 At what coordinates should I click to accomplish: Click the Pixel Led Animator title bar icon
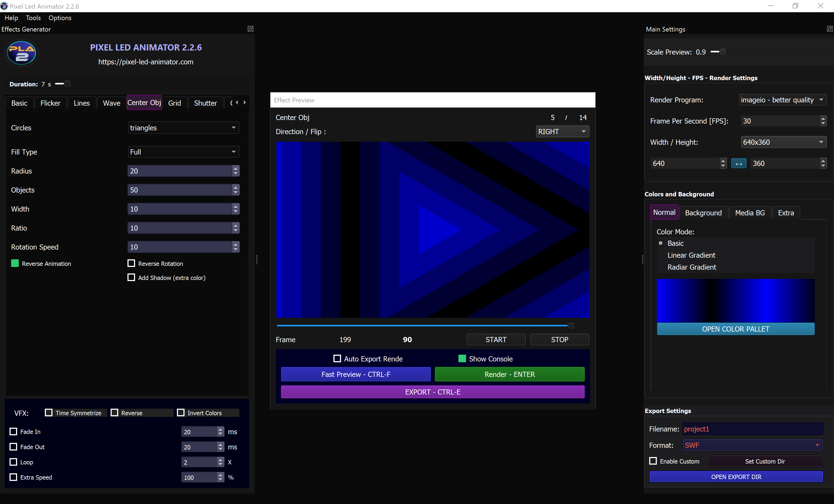pyautogui.click(x=4, y=6)
